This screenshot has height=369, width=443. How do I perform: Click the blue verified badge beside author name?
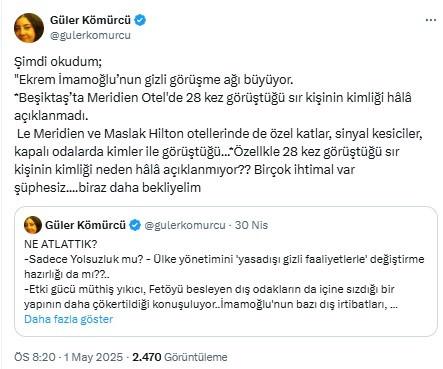coord(140,21)
